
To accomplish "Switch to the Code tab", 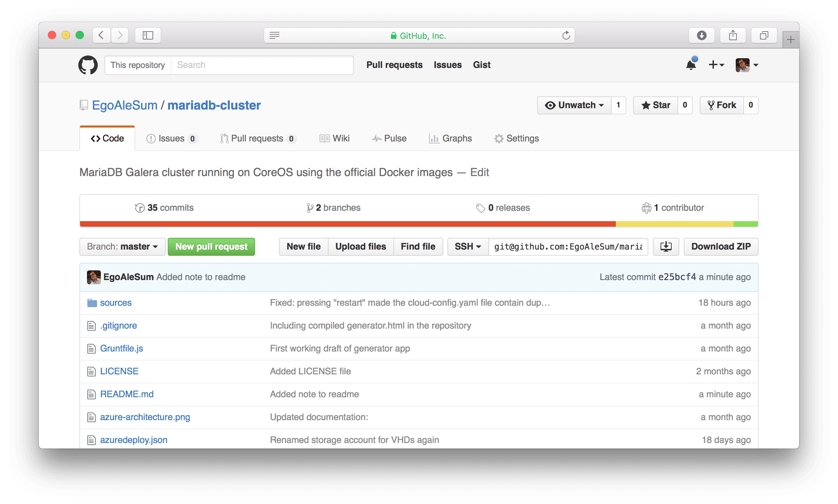I will pos(107,138).
